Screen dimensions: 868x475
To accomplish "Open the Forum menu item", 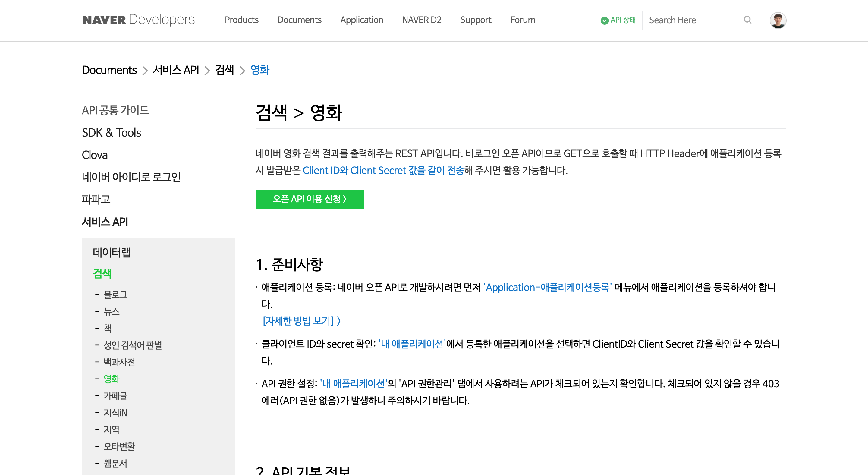I will [x=522, y=20].
